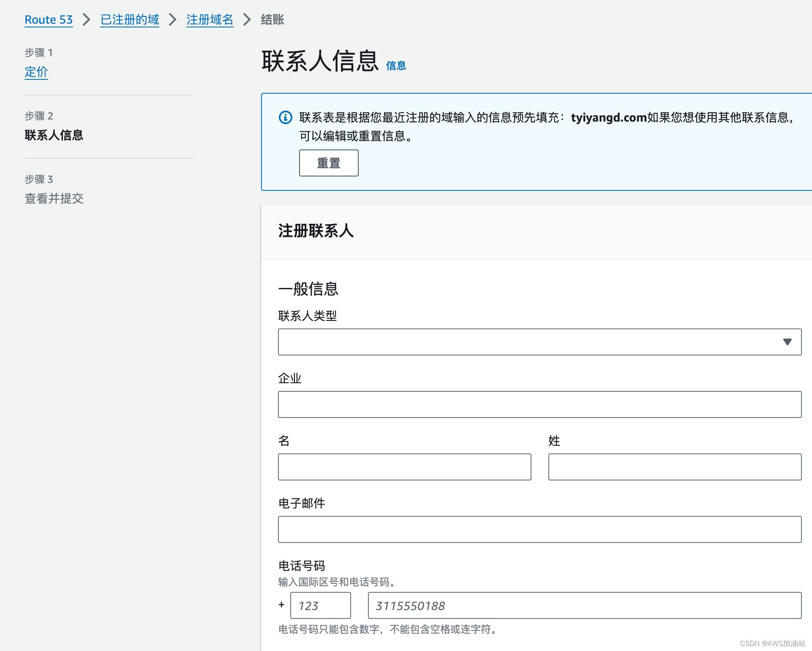This screenshot has width=812, height=651.
Task: Open the Route 53 breadcrumb link
Action: (49, 19)
